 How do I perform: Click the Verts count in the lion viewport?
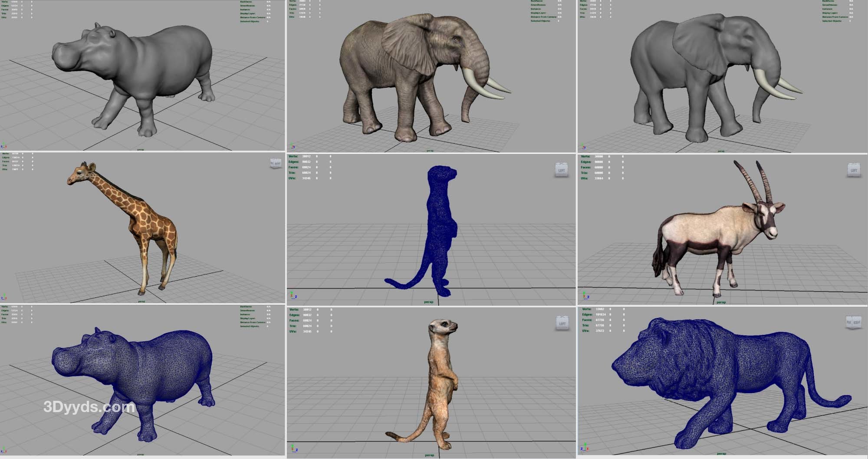click(599, 309)
